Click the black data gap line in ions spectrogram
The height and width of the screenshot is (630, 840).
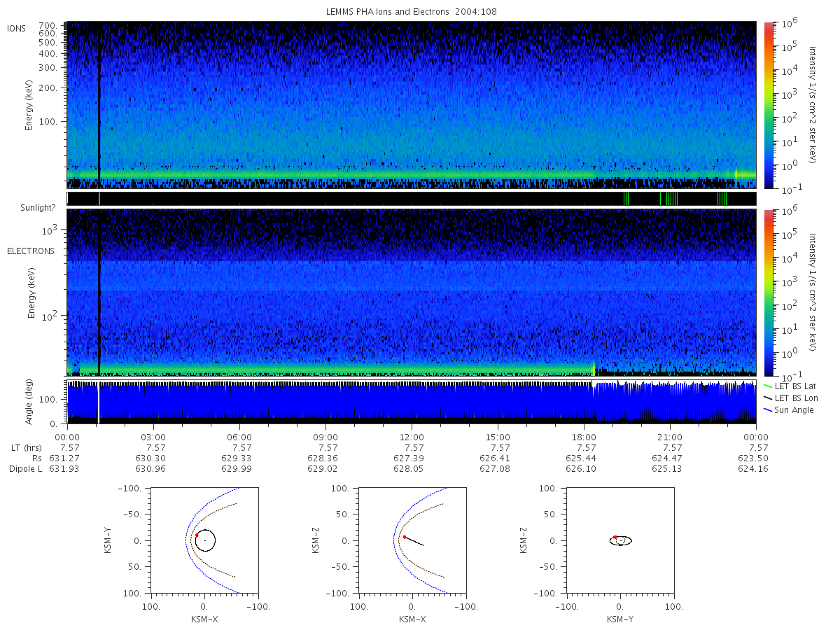pyautogui.click(x=99, y=105)
